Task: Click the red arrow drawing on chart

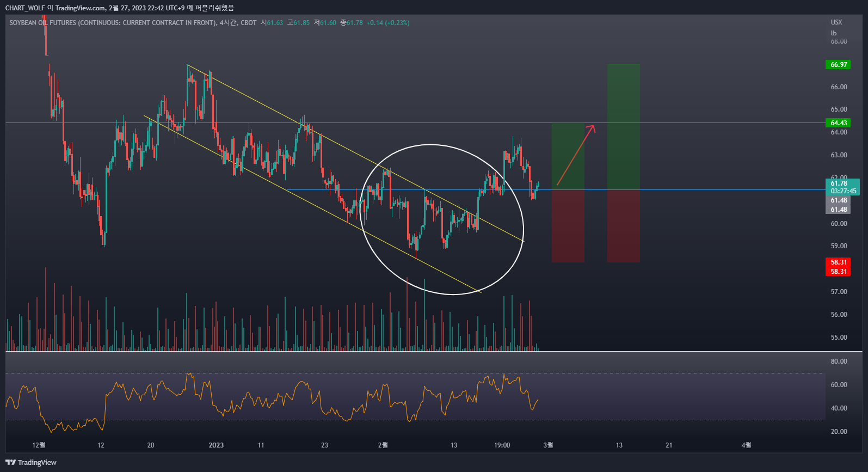Action: 576,155
